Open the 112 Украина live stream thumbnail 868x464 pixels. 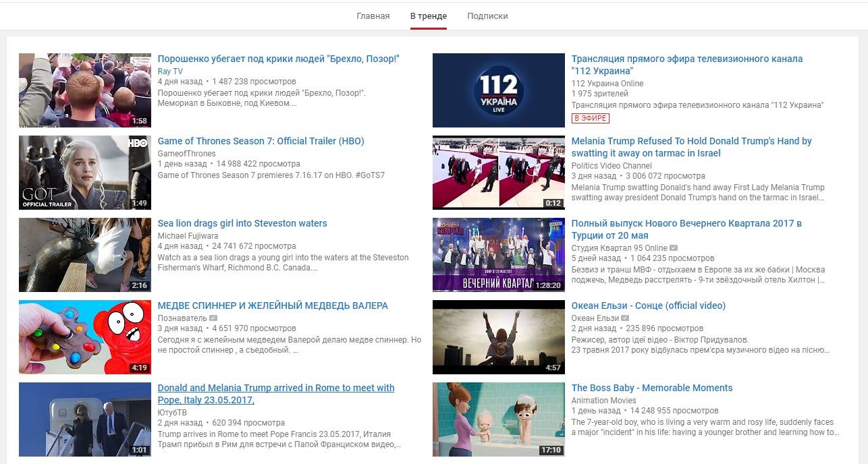499,90
